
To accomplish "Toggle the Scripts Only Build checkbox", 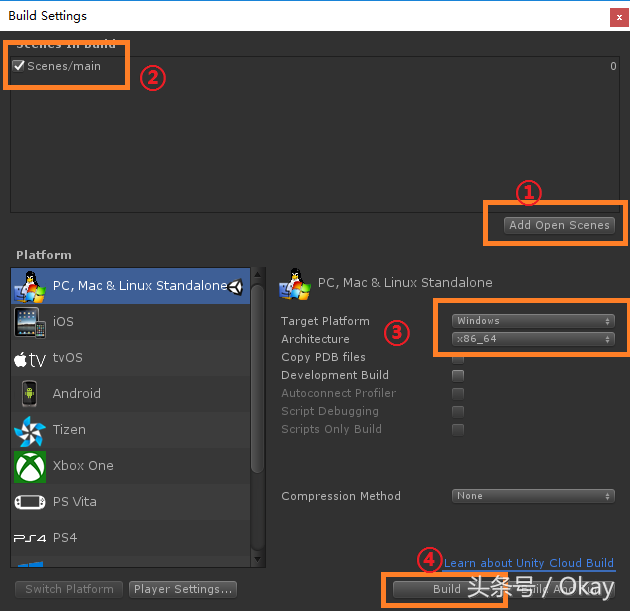I will click(458, 429).
